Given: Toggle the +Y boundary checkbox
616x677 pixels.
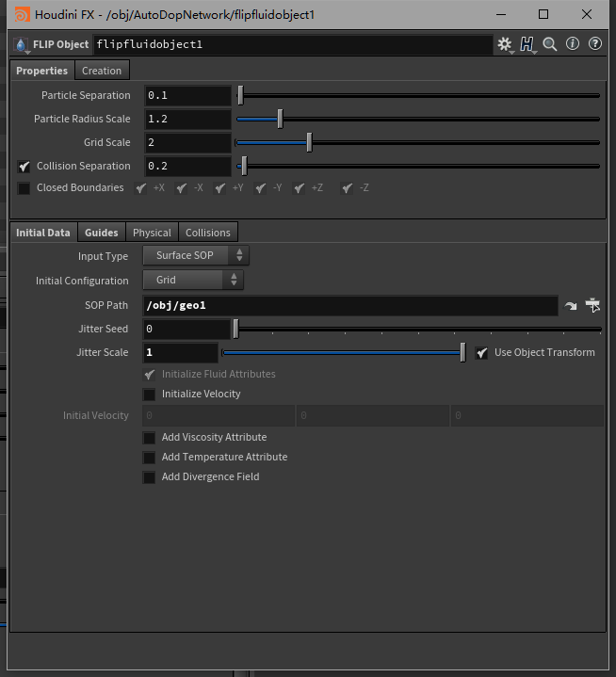Looking at the screenshot, I should coord(219,188).
